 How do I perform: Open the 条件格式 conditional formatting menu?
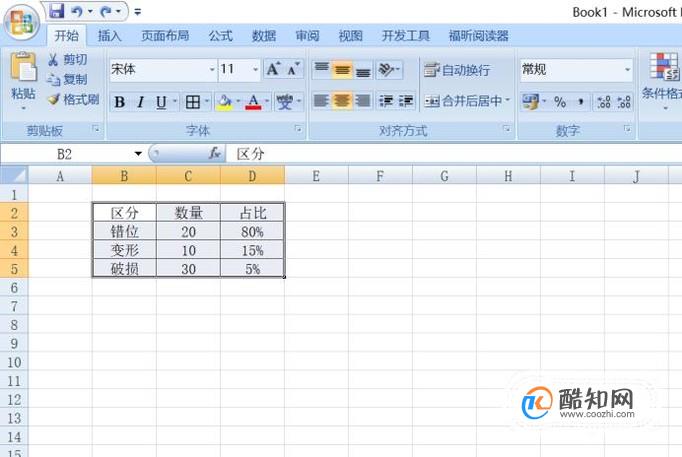coord(662,80)
